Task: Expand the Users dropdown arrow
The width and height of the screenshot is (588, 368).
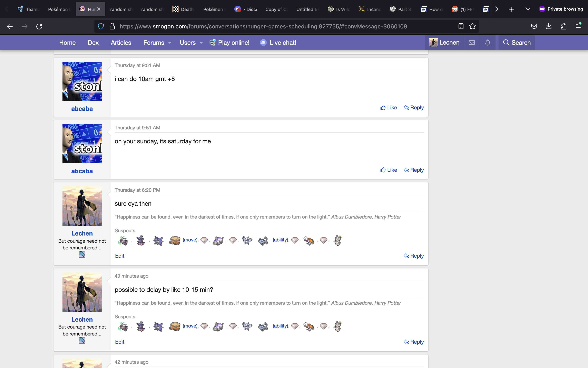Action: 201,43
